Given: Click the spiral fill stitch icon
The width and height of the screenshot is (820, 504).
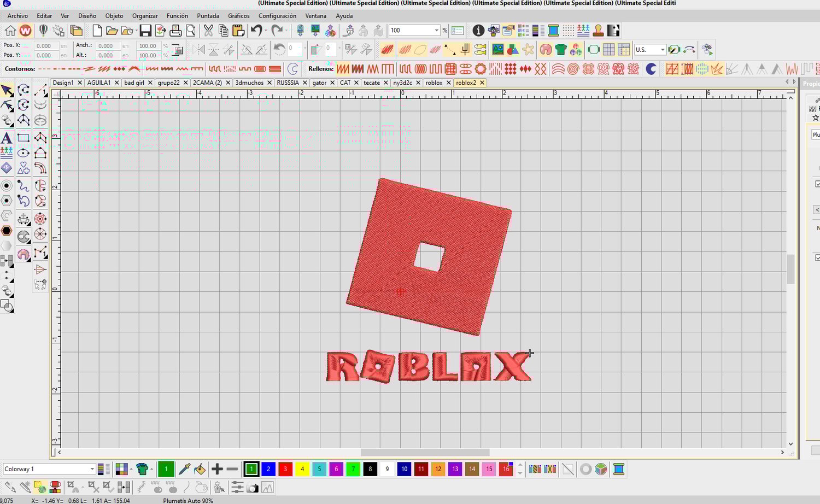Looking at the screenshot, I should click(x=573, y=69).
